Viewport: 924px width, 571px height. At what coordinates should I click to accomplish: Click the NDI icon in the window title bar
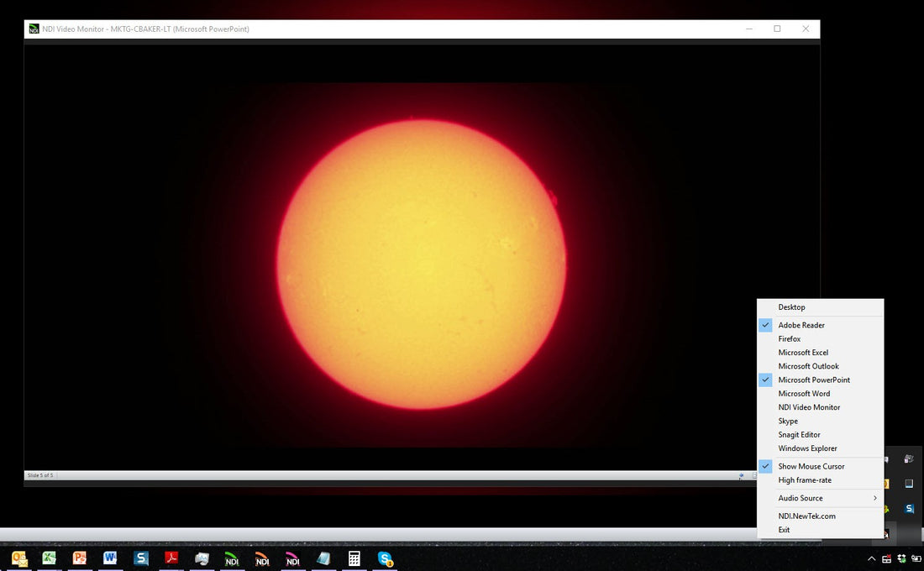33,29
